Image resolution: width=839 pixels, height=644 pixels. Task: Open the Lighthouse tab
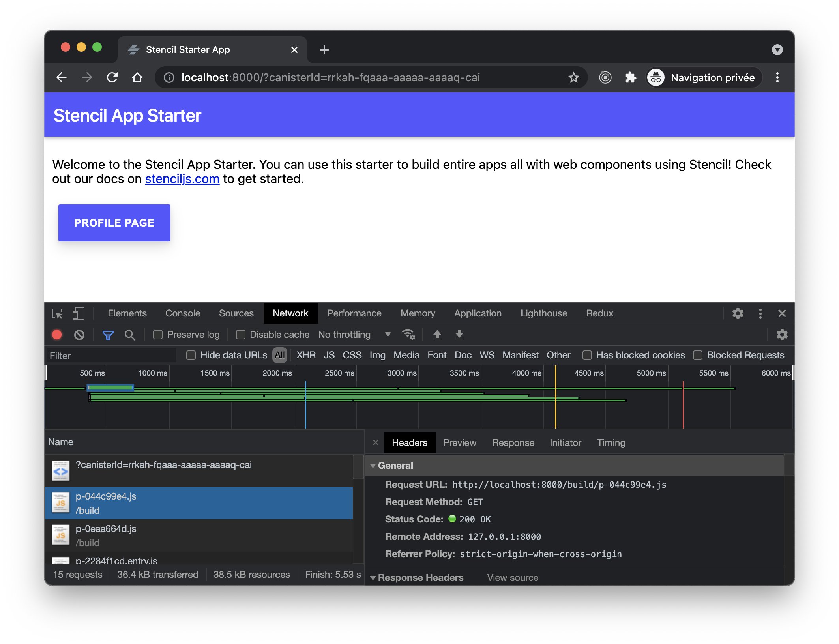(544, 313)
